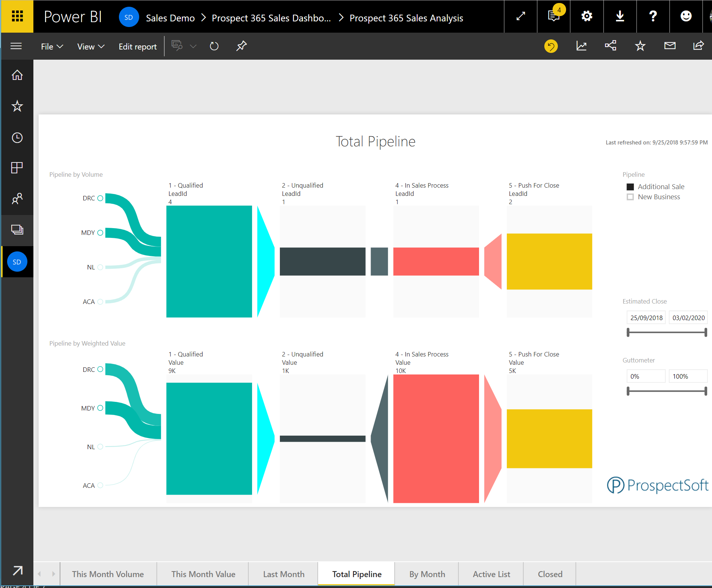Enable the New Business checkbox
712x588 pixels.
click(630, 197)
